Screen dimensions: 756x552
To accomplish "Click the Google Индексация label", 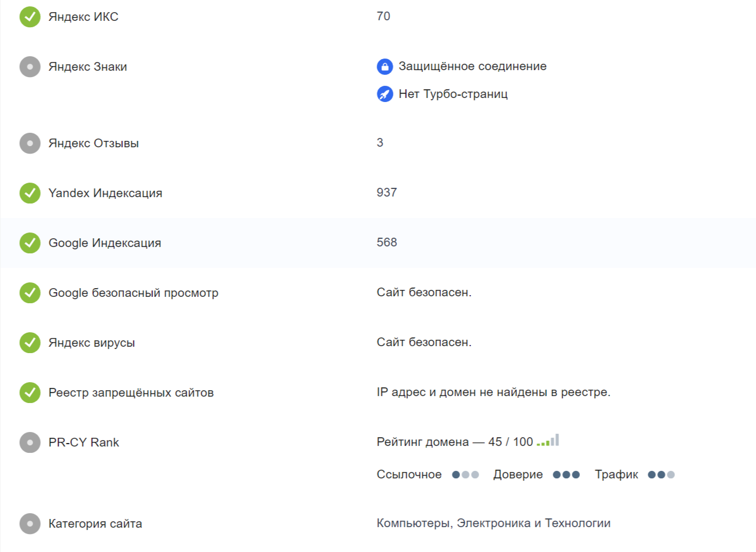I will click(x=105, y=243).
